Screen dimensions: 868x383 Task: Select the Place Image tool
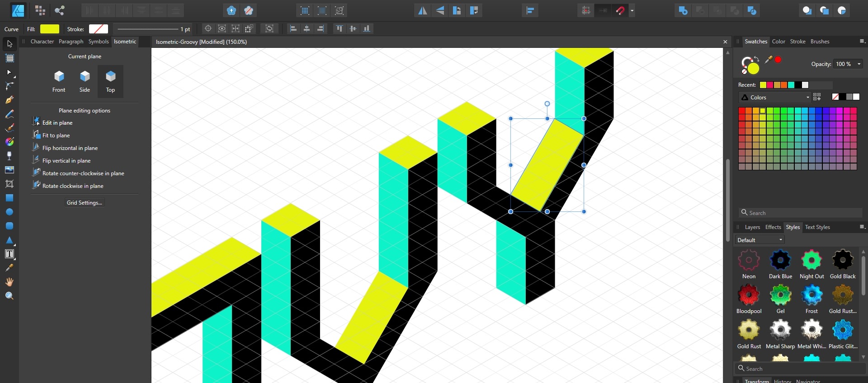(9, 170)
